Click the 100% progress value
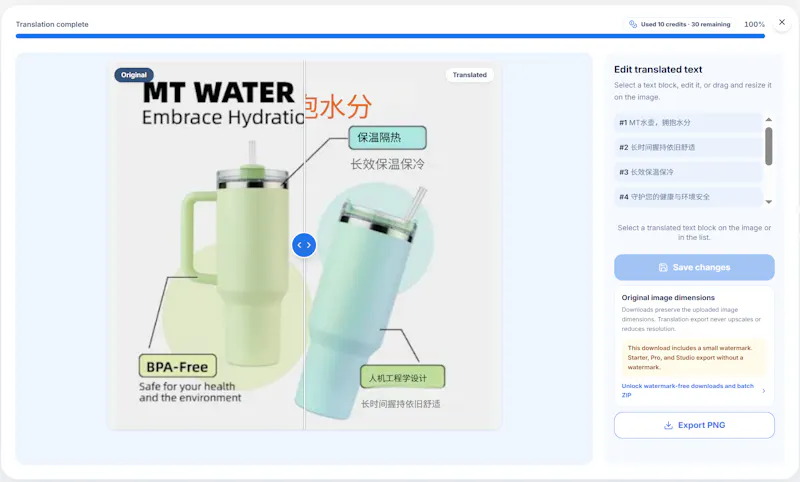800x482 pixels. click(754, 24)
